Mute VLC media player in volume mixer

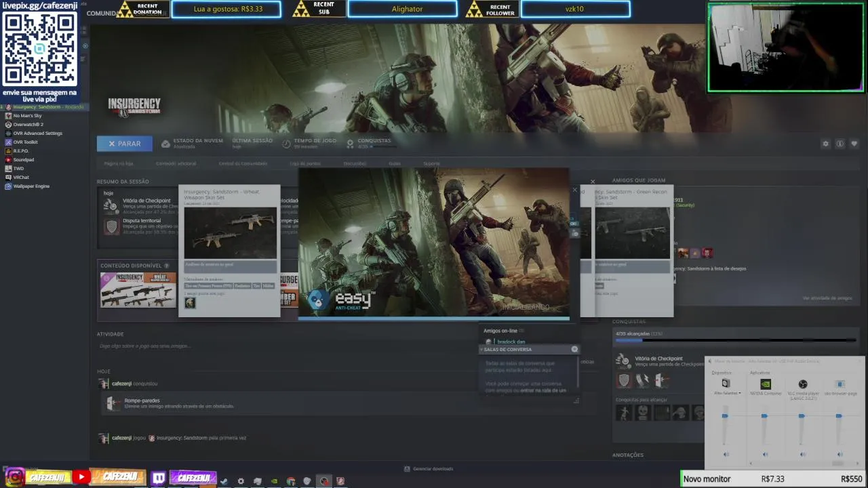[803, 455]
